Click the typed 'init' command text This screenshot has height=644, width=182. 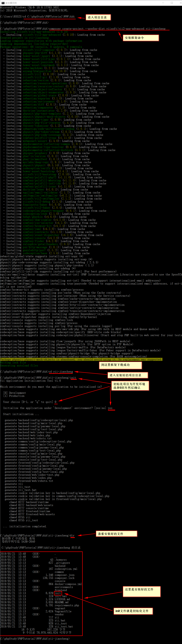73,378
